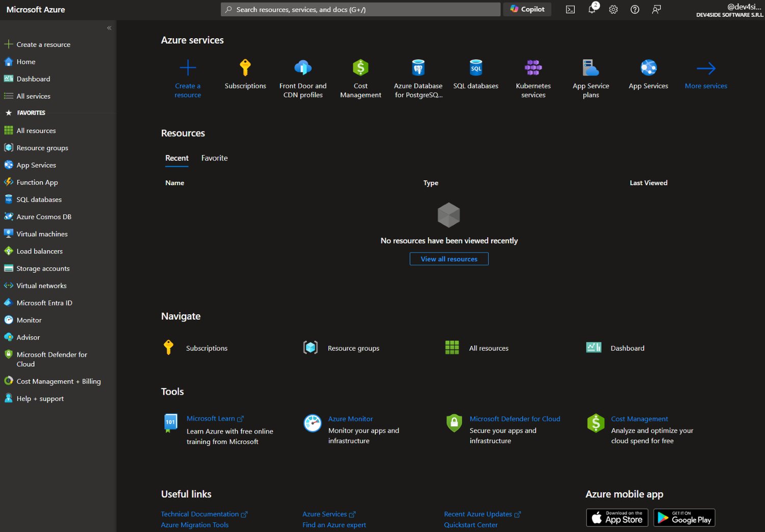Collapse the left sidebar menu

109,28
